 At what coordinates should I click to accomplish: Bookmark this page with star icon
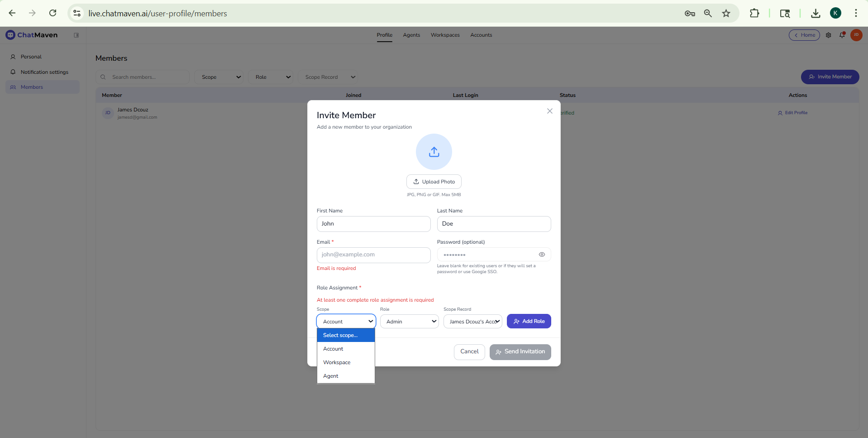point(726,14)
